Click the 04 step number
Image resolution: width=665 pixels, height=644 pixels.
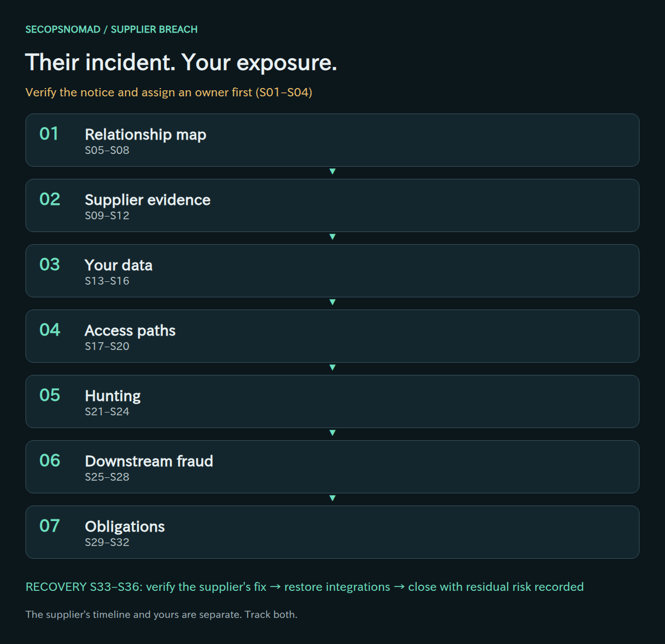[x=49, y=329]
